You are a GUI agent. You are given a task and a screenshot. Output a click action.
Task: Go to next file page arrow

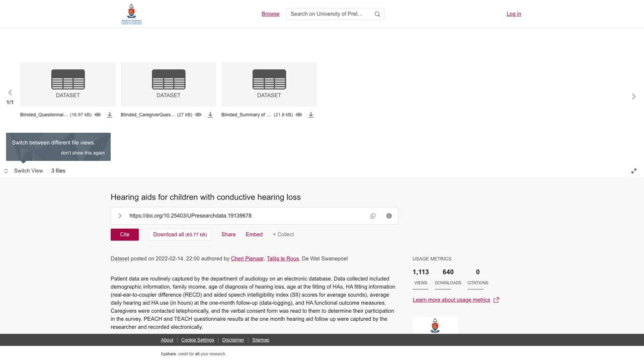point(634,97)
